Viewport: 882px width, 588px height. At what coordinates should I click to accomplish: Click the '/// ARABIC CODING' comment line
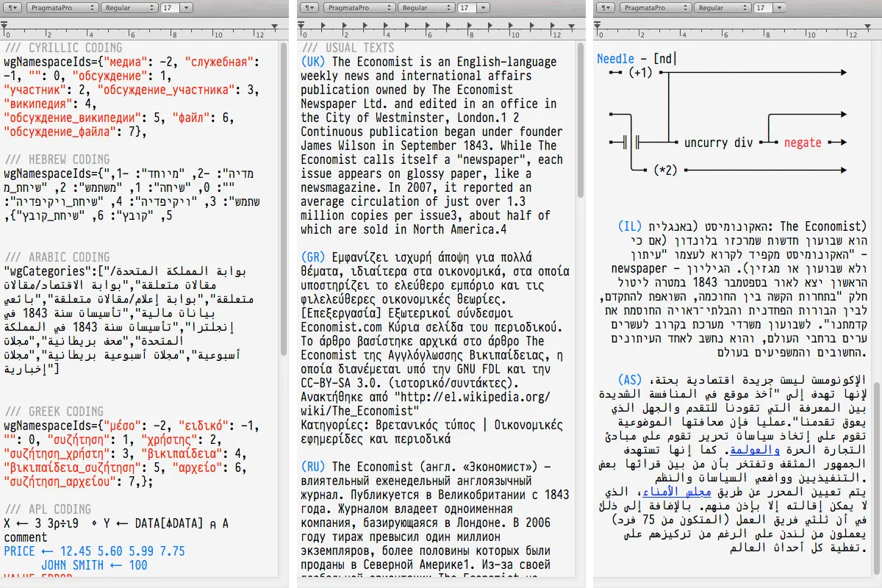point(57,257)
